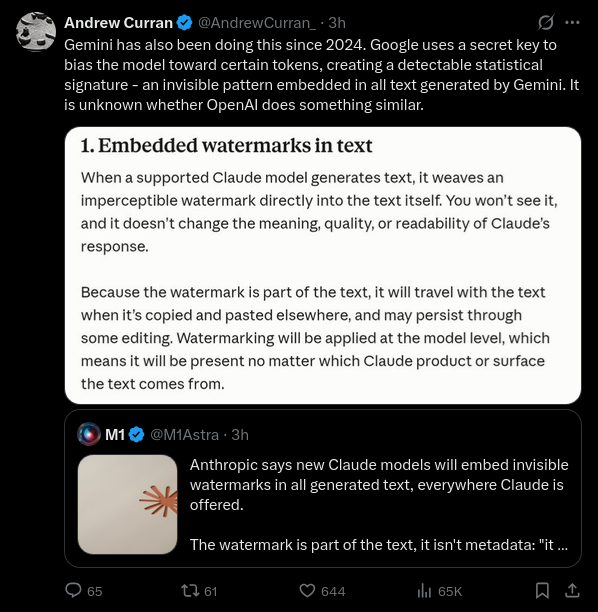The image size is (598, 612).
Task: Repost using the retweet arrows icon
Action: pos(190,591)
